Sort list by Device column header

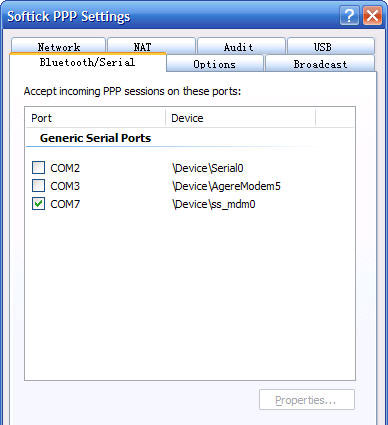[x=240, y=118]
